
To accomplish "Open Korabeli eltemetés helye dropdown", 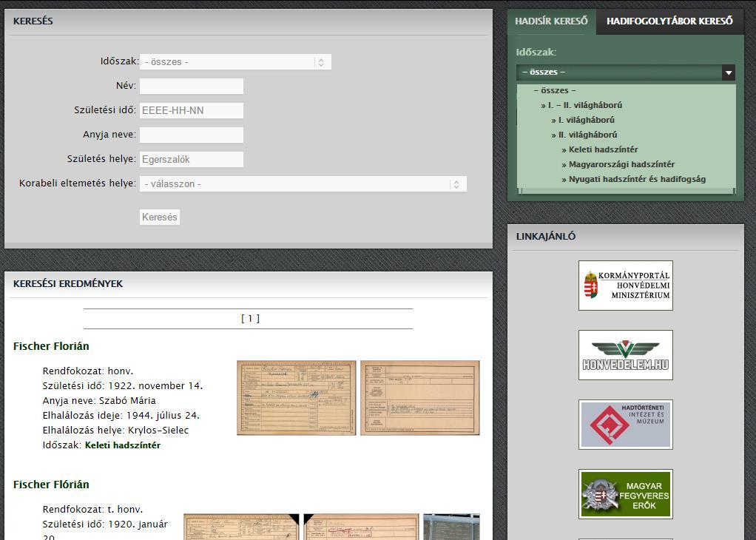I will (x=303, y=183).
